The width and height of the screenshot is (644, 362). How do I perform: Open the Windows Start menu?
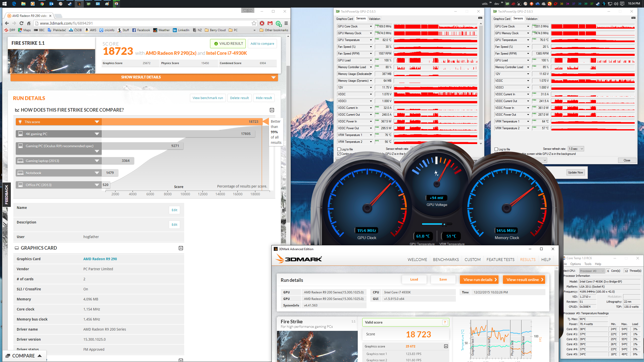tap(4, 4)
